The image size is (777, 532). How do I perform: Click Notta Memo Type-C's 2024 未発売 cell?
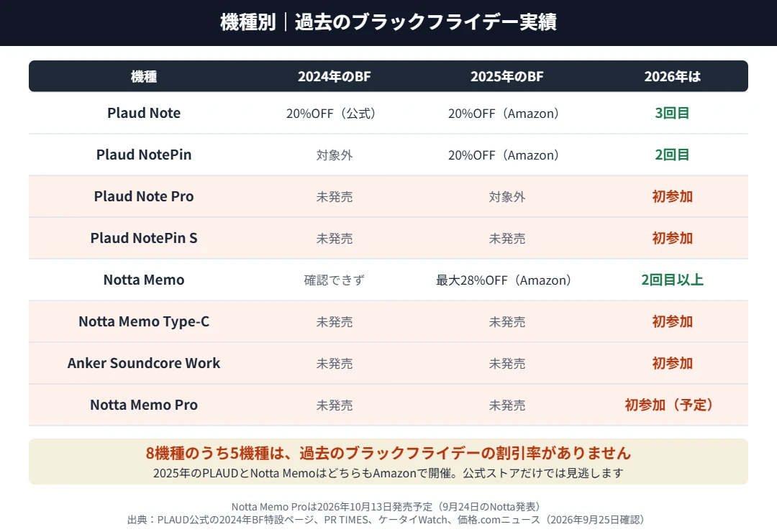(334, 322)
